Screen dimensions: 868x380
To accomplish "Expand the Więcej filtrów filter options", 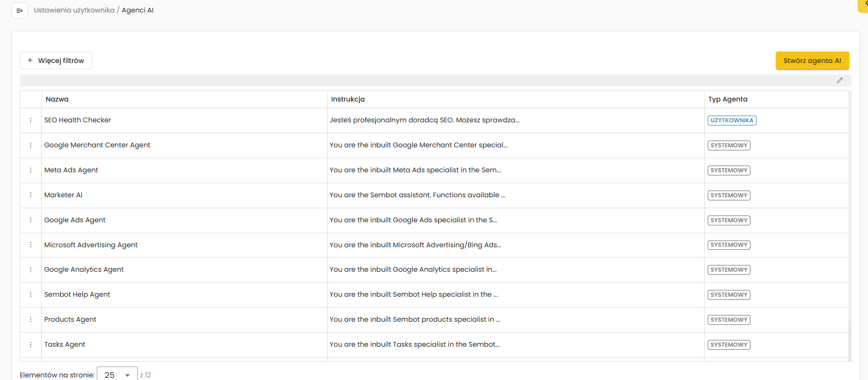I will (x=56, y=60).
